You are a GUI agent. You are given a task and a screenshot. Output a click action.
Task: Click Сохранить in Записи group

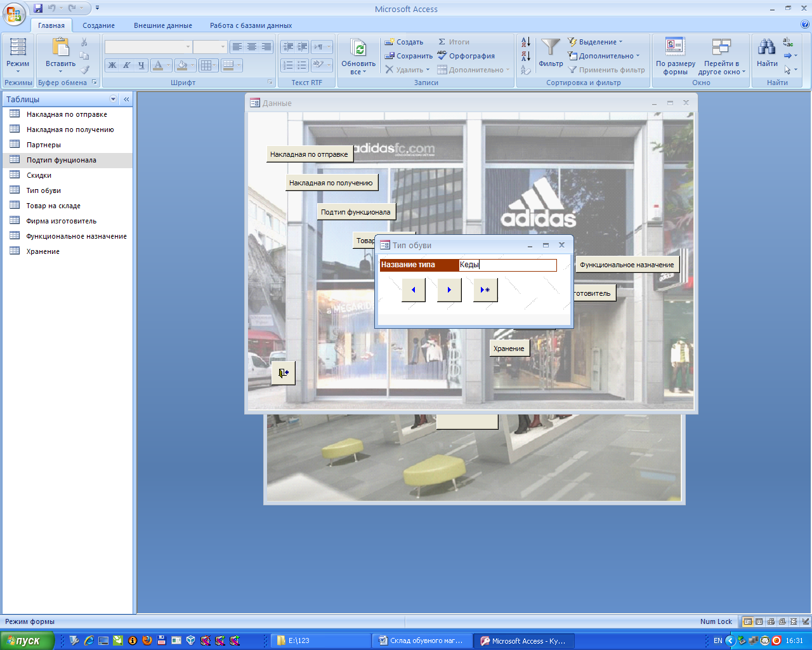pyautogui.click(x=409, y=56)
